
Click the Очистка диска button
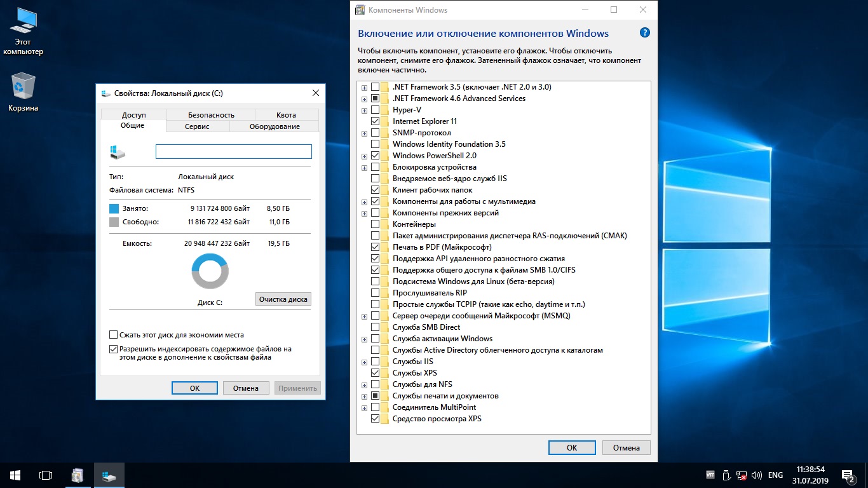tap(283, 299)
